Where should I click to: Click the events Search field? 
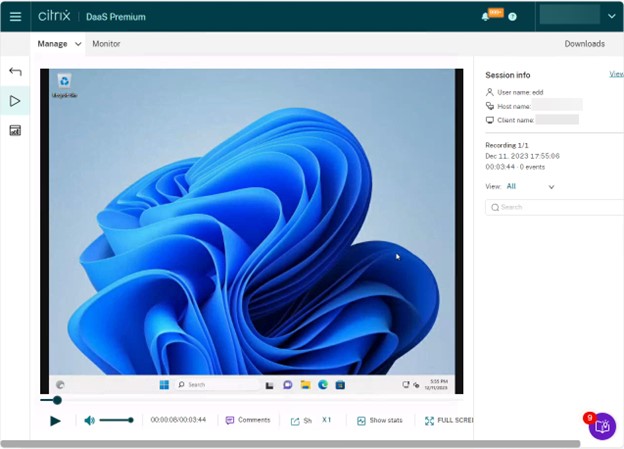coord(554,207)
